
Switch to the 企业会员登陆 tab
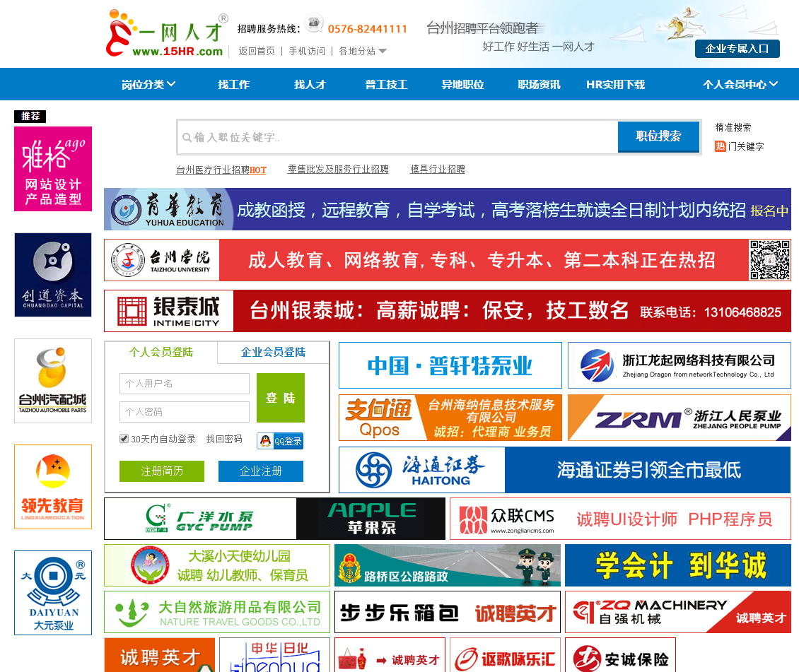click(x=273, y=353)
